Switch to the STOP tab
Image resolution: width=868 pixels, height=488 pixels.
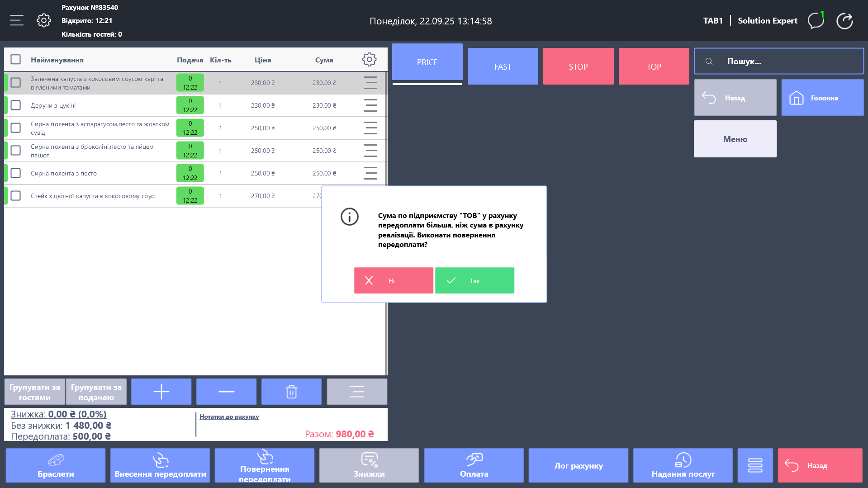[x=578, y=66]
